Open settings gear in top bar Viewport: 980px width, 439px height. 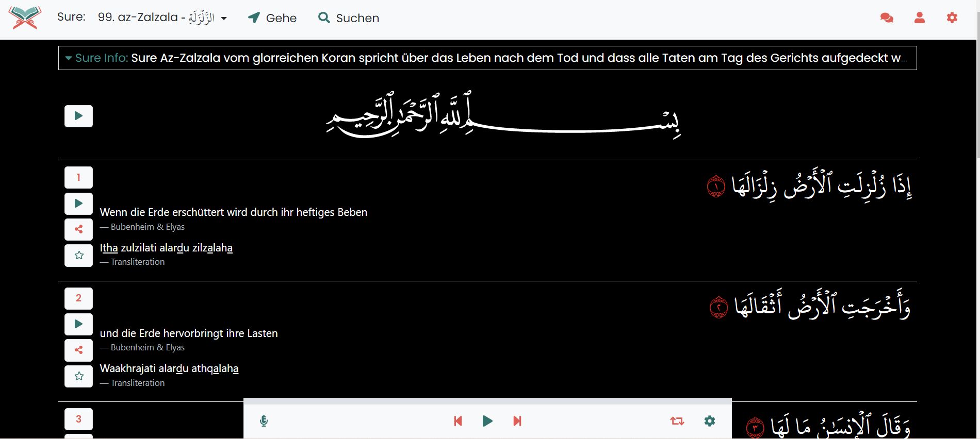(952, 18)
